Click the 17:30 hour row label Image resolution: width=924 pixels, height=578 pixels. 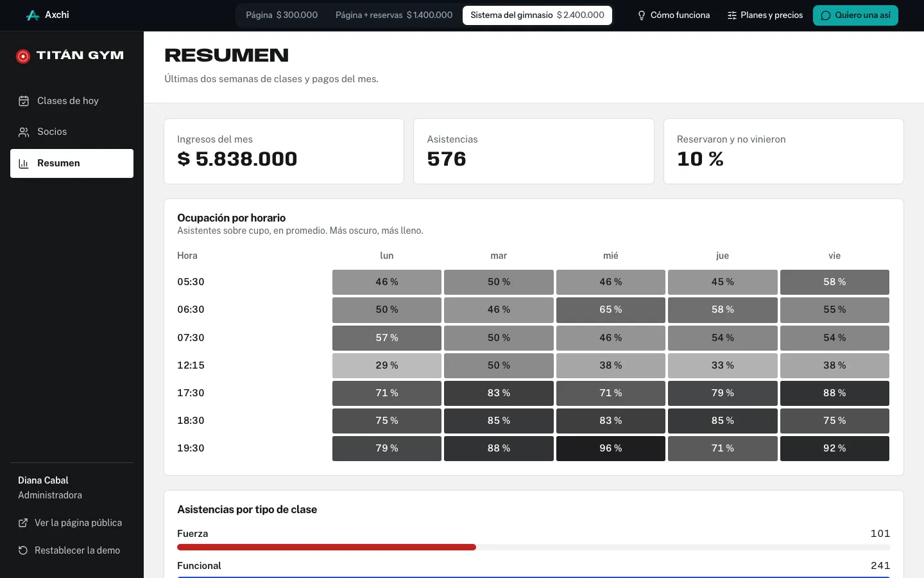click(191, 393)
